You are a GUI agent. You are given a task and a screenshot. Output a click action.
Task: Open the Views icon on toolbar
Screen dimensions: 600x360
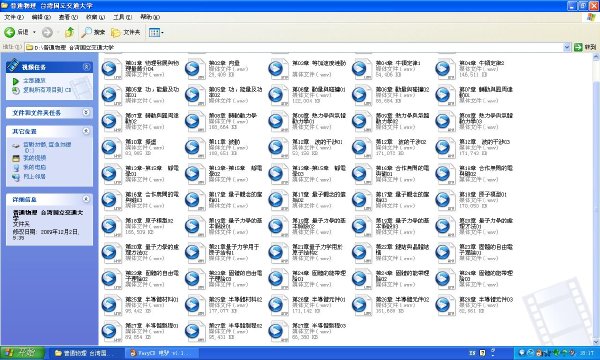(154, 33)
